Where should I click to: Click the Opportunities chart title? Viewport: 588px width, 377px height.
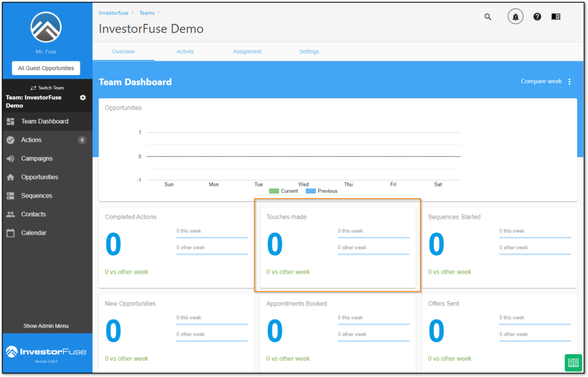[123, 108]
